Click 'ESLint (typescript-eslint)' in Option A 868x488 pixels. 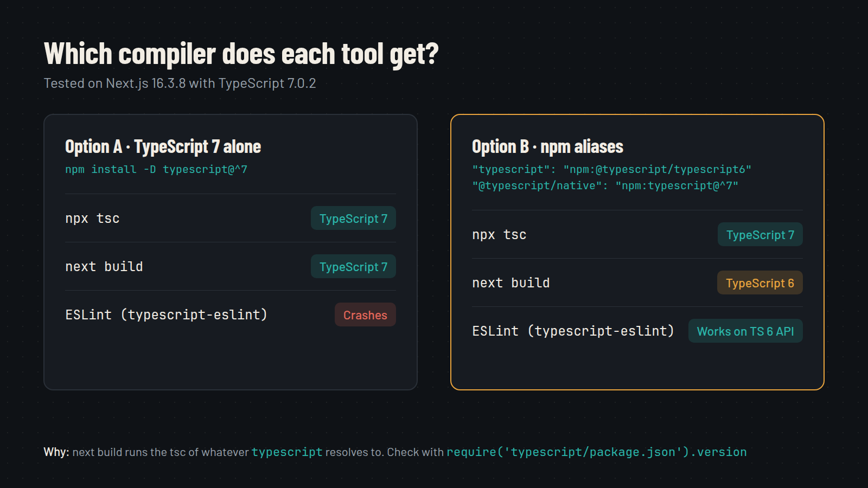click(166, 315)
